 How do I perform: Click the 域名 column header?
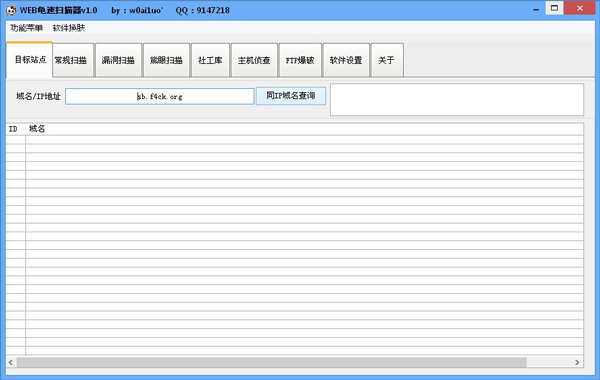tap(305, 129)
